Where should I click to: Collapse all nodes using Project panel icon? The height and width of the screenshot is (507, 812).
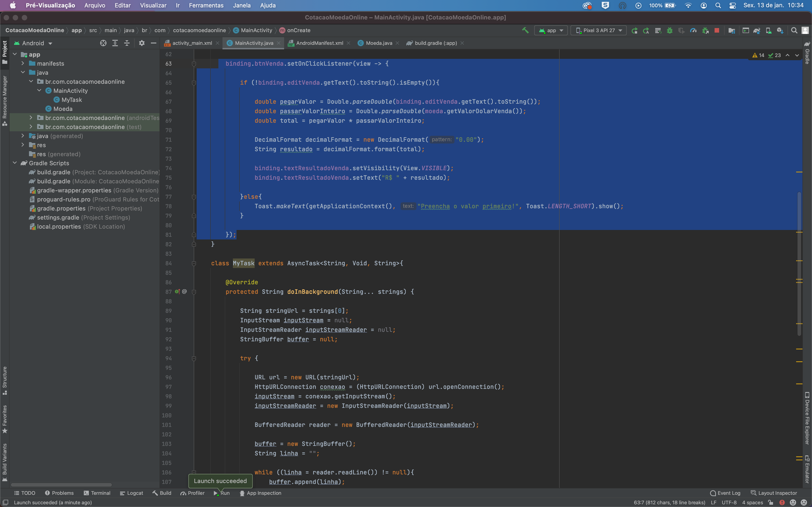(x=127, y=43)
